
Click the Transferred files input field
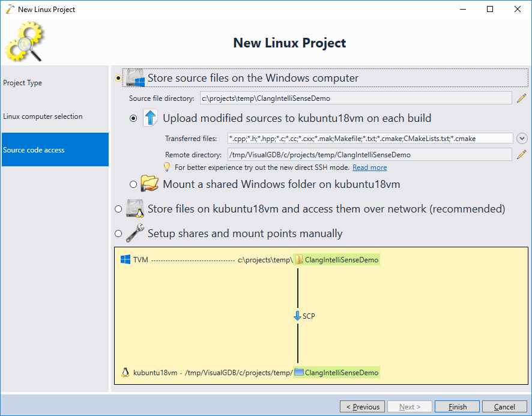point(370,139)
